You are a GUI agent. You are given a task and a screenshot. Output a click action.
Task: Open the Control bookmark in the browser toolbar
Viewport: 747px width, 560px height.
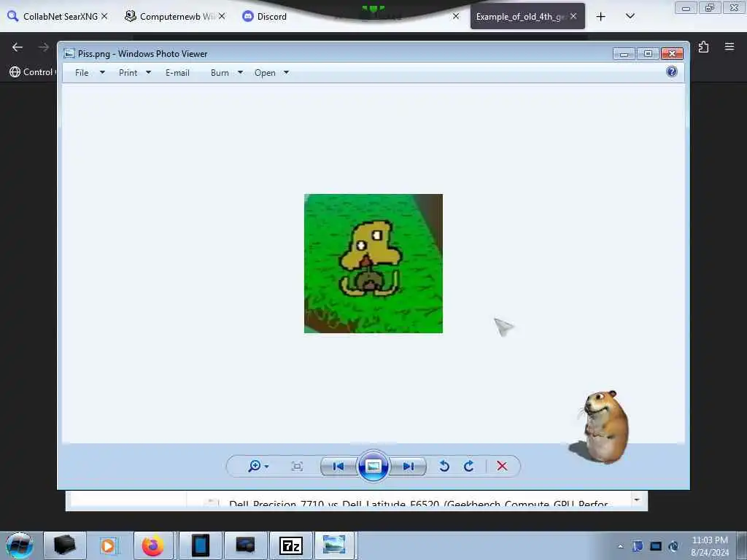[x=31, y=72]
